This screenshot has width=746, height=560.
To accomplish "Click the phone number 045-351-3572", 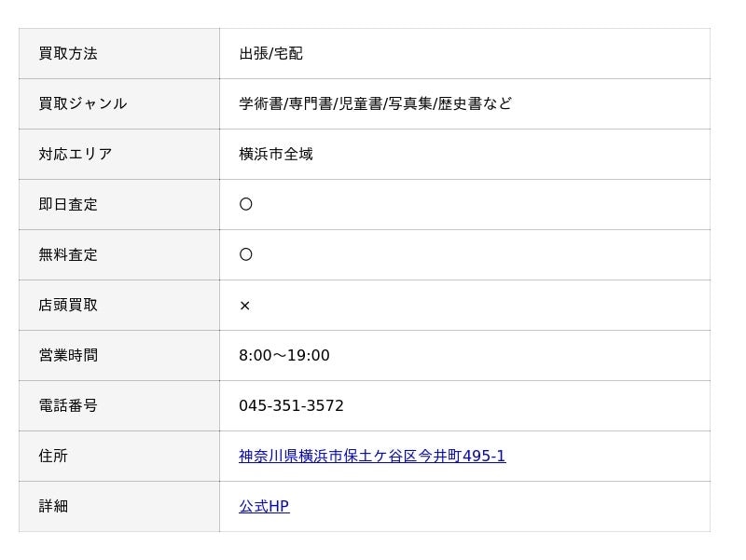I will 291,406.
